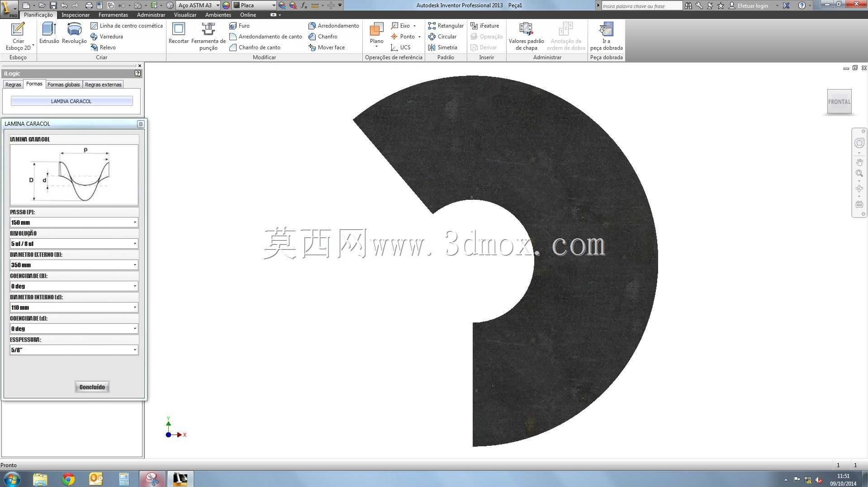The image size is (868, 487).
Task: Click the save icon in quick access toolbar
Action: pyautogui.click(x=53, y=5)
